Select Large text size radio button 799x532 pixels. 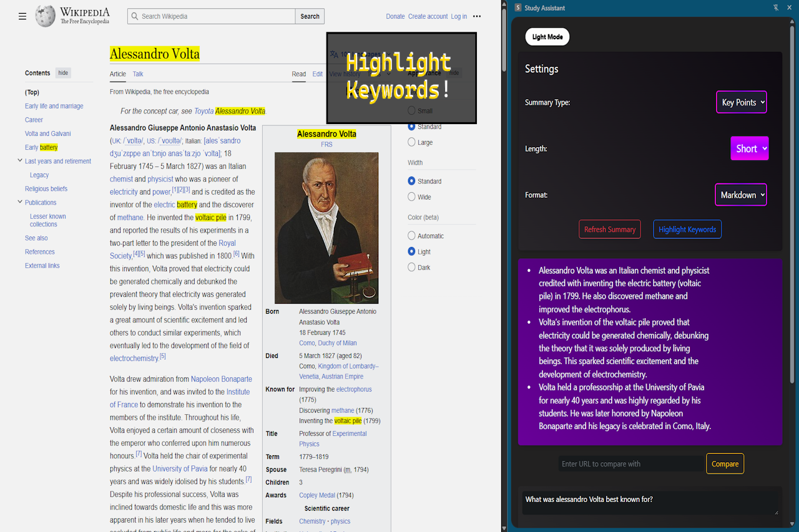pyautogui.click(x=411, y=142)
